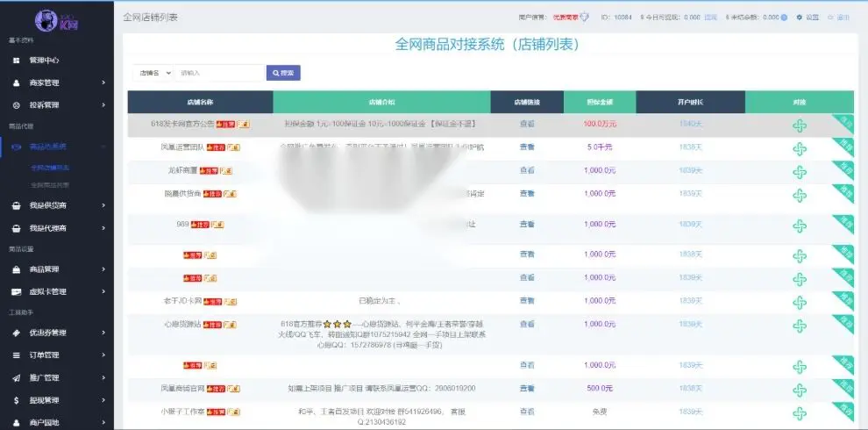Open the 店铺名 search-type dropdown
This screenshot has width=868, height=430.
pyautogui.click(x=153, y=73)
